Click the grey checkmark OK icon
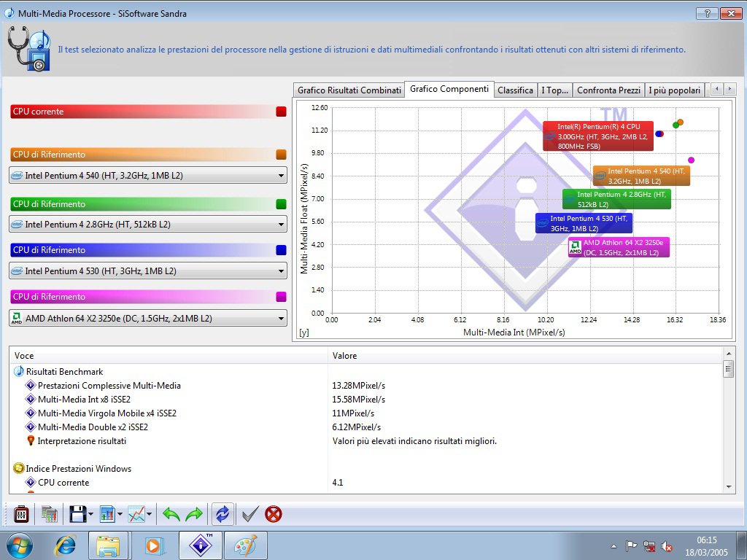Image resolution: width=747 pixels, height=560 pixels. point(250,514)
